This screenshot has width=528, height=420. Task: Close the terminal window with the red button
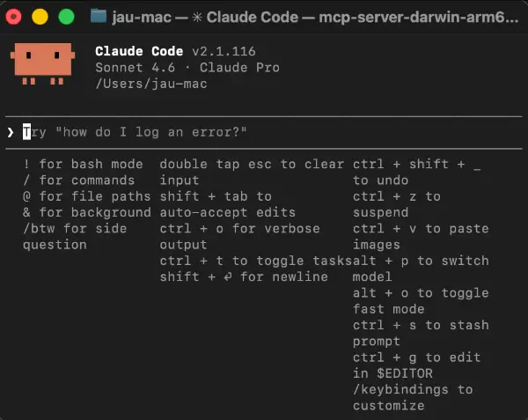pyautogui.click(x=13, y=17)
